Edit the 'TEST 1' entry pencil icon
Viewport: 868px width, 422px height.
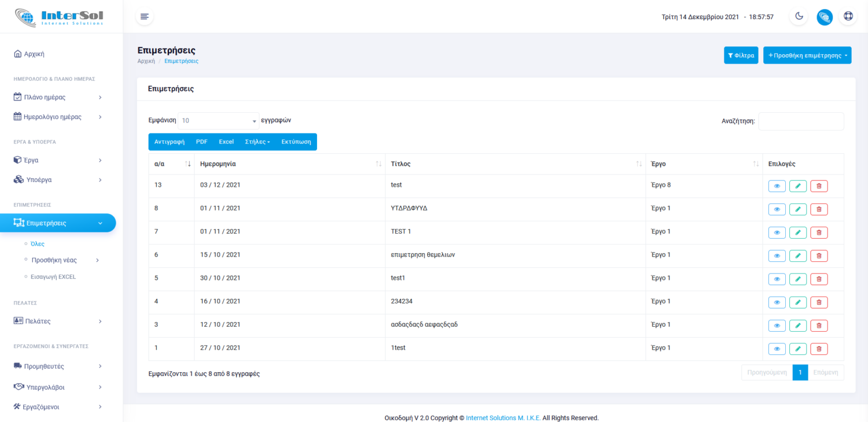point(797,232)
